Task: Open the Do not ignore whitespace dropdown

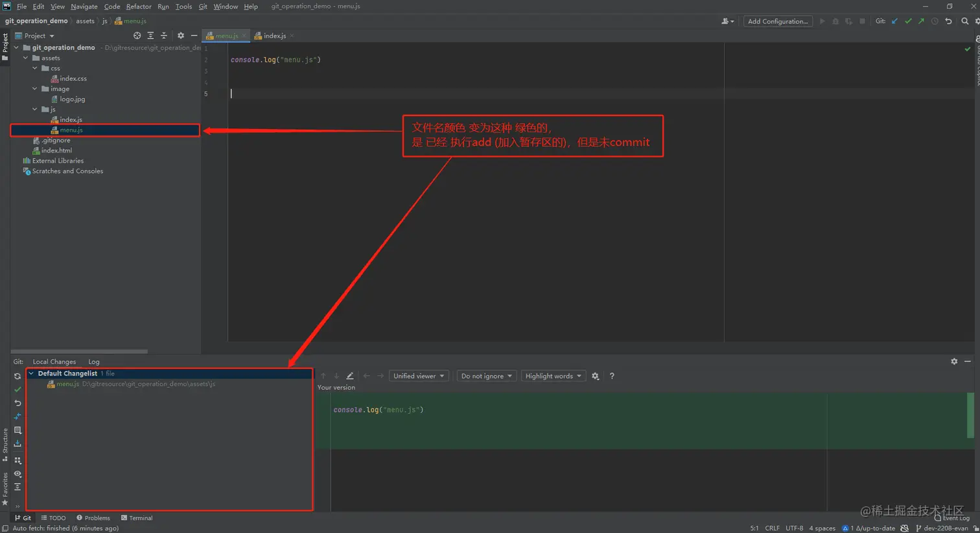Action: (485, 375)
